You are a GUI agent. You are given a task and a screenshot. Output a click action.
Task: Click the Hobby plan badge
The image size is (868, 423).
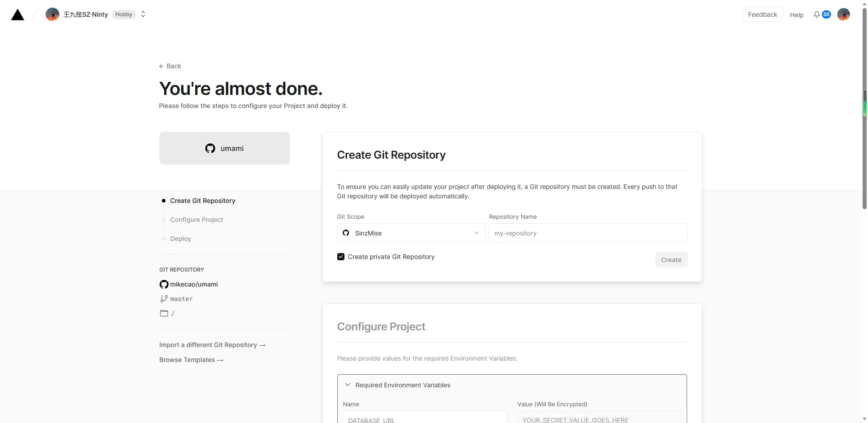123,14
